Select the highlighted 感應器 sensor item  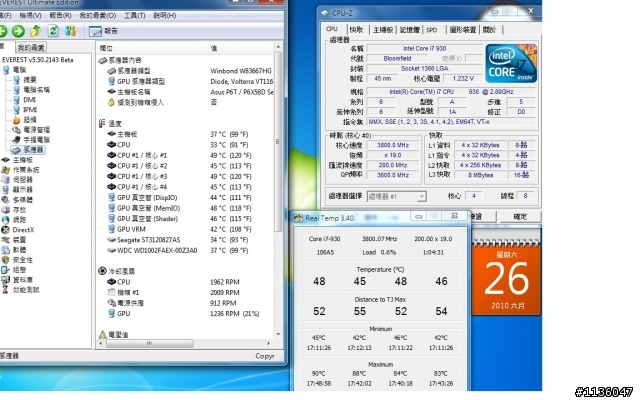click(x=28, y=150)
